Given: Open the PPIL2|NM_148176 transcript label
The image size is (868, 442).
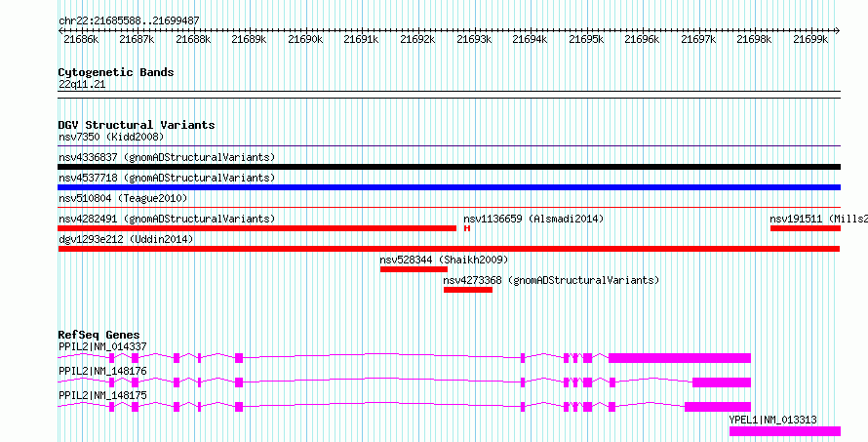Looking at the screenshot, I should (102, 371).
